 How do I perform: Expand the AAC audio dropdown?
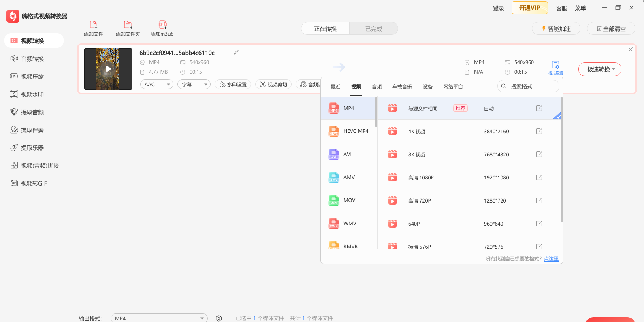[157, 85]
